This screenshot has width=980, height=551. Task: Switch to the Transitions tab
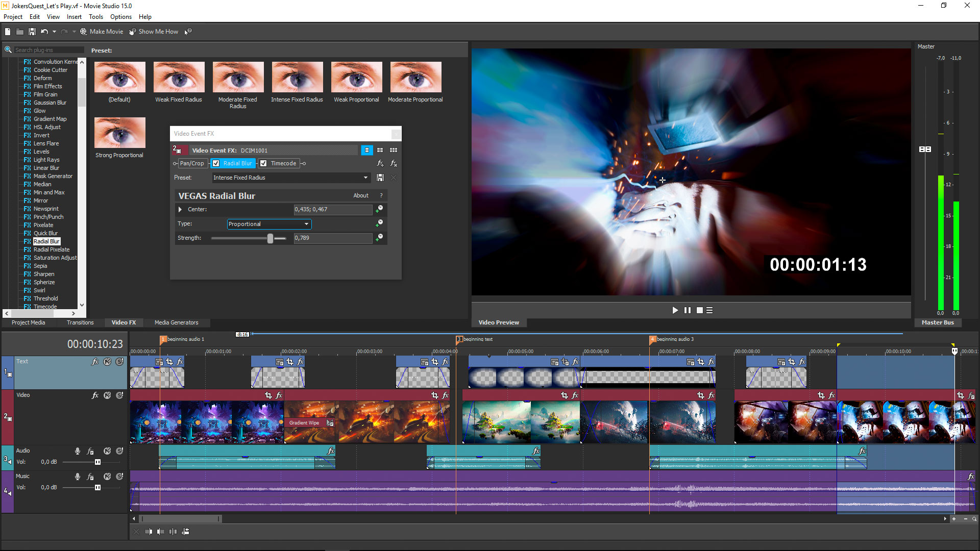(80, 322)
